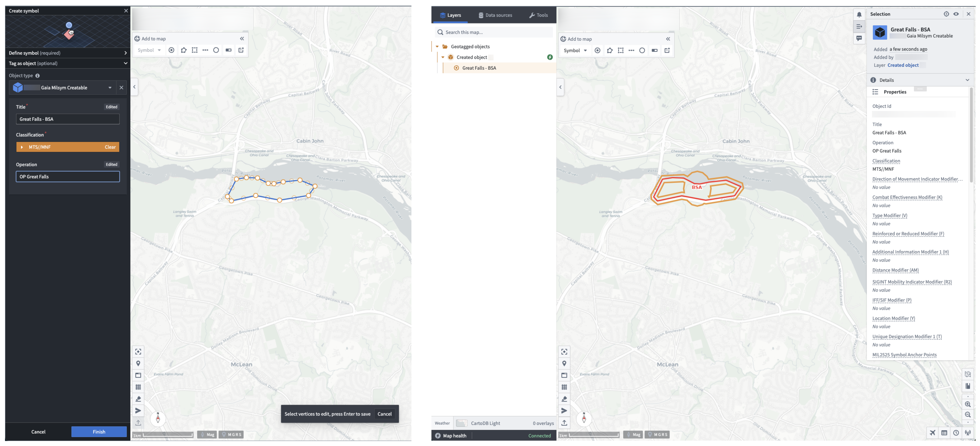Click the Title input containing Great Falls - BSA

pos(68,119)
